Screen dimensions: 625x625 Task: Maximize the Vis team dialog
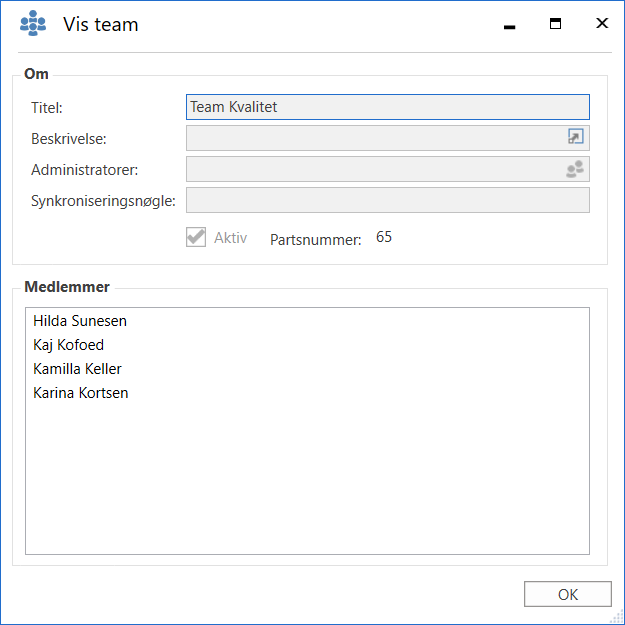tap(555, 24)
